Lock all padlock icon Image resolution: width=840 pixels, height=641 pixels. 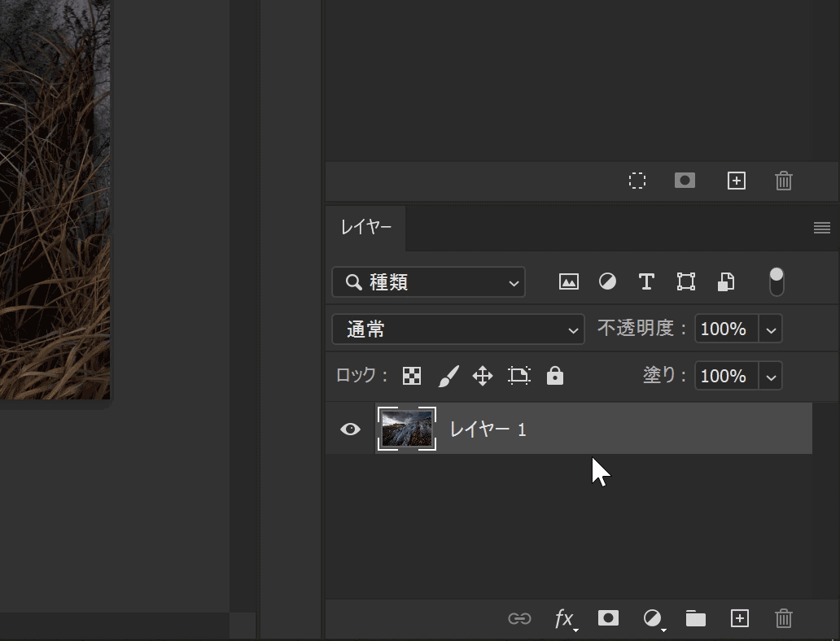pyautogui.click(x=555, y=375)
